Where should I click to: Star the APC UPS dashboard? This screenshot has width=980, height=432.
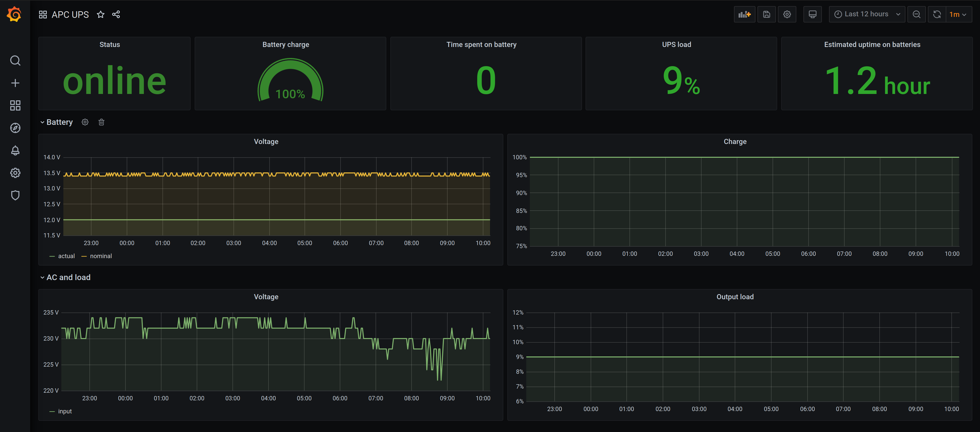[100, 15]
